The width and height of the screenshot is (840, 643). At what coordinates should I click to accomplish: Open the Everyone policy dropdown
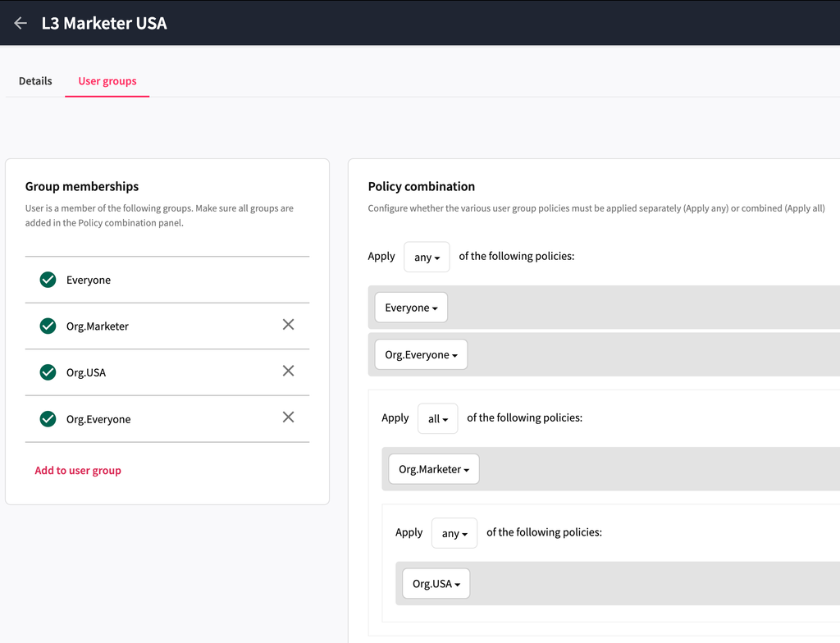[411, 308]
